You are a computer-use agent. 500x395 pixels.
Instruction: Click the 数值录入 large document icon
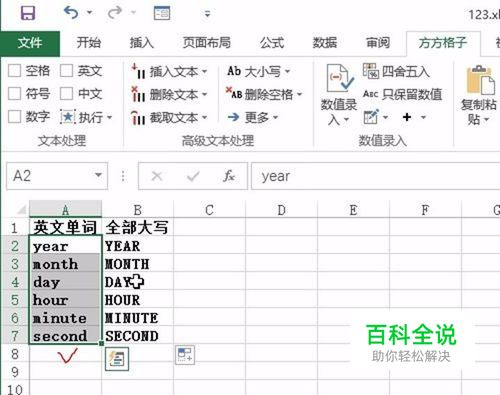click(339, 79)
